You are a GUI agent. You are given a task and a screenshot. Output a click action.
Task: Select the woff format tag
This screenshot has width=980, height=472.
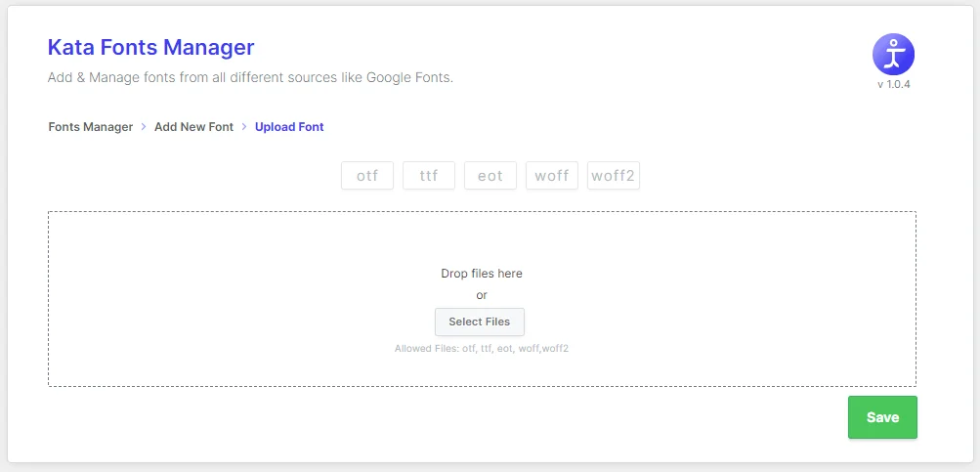click(552, 176)
